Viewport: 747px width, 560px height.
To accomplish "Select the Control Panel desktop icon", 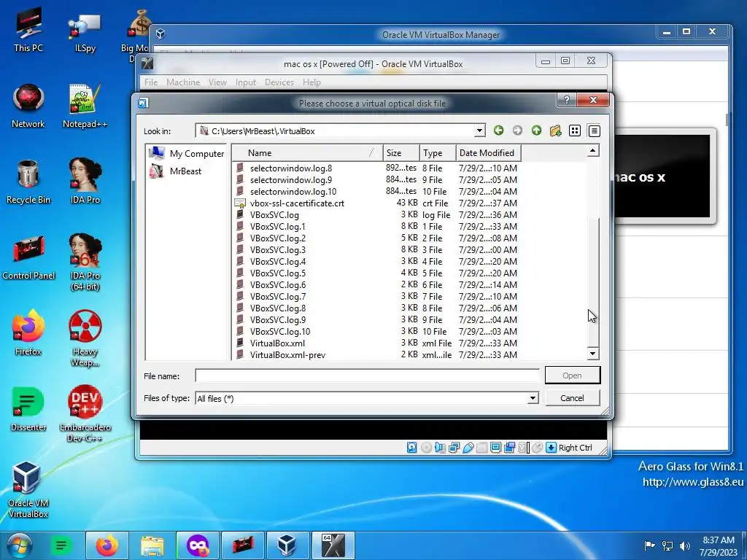I will point(28,257).
